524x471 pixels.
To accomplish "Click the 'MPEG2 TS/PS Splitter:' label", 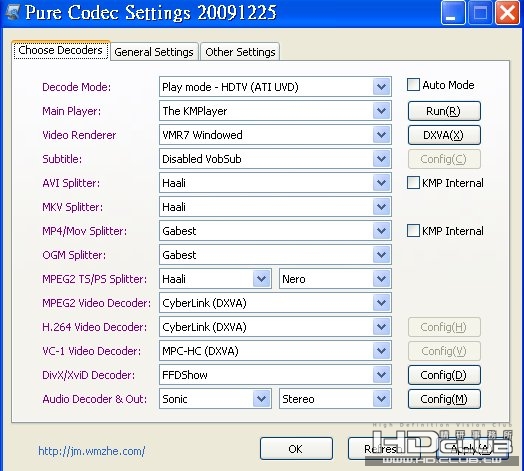I will (95, 279).
